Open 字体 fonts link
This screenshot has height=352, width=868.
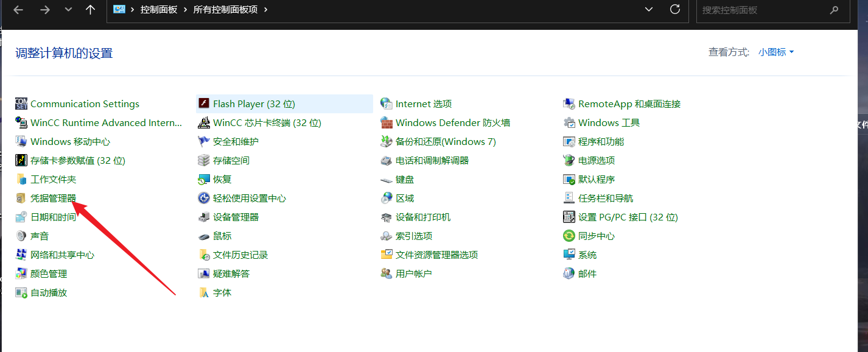tap(222, 292)
